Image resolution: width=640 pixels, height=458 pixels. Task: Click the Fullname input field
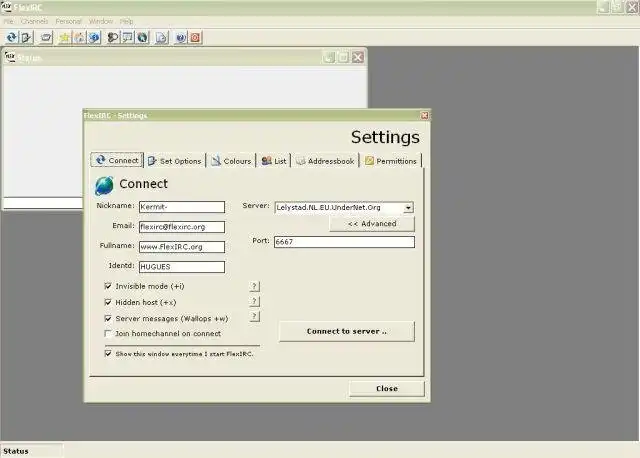point(182,247)
